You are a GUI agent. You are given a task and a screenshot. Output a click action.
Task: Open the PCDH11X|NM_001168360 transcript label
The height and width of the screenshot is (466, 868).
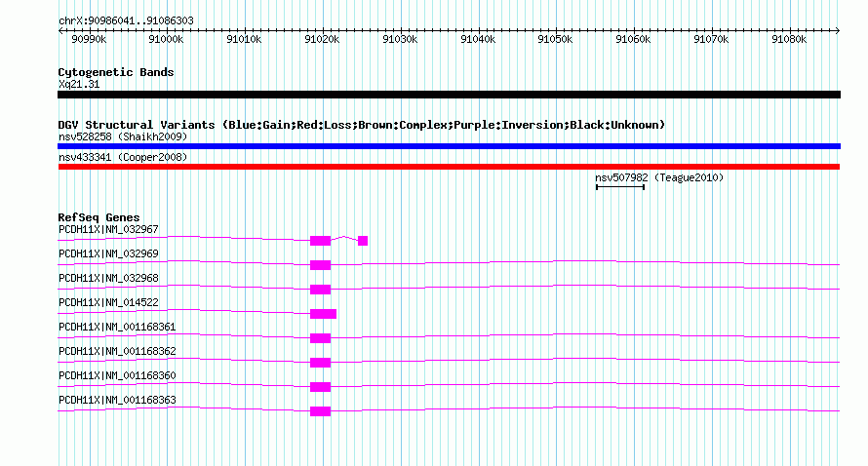(x=117, y=375)
